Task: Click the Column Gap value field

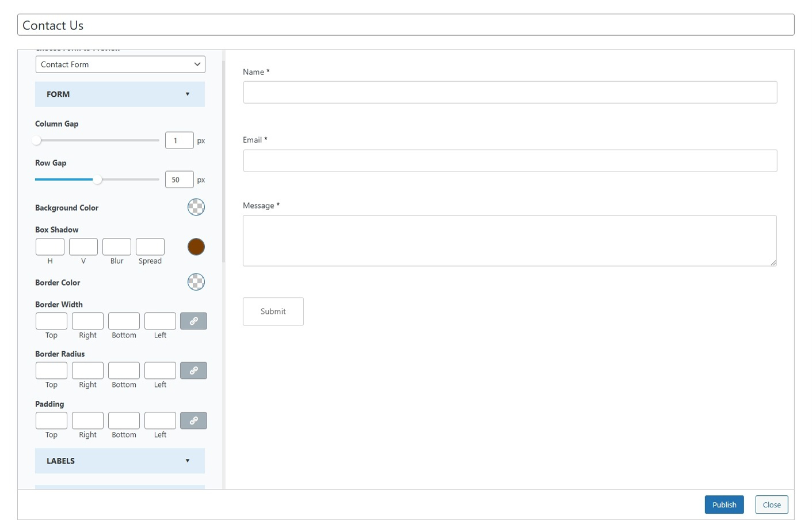Action: pyautogui.click(x=180, y=141)
